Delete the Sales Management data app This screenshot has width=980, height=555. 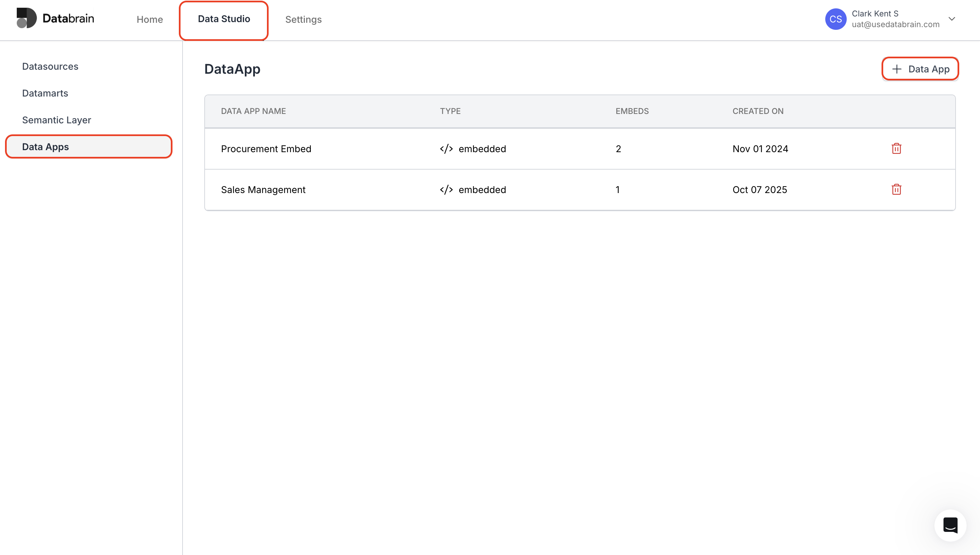point(896,189)
